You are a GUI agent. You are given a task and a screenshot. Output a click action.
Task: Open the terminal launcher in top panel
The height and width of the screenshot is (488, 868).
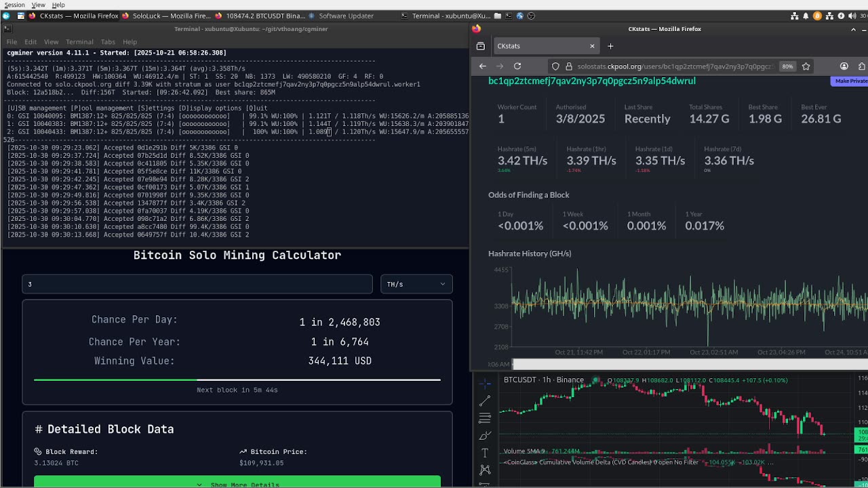click(509, 16)
